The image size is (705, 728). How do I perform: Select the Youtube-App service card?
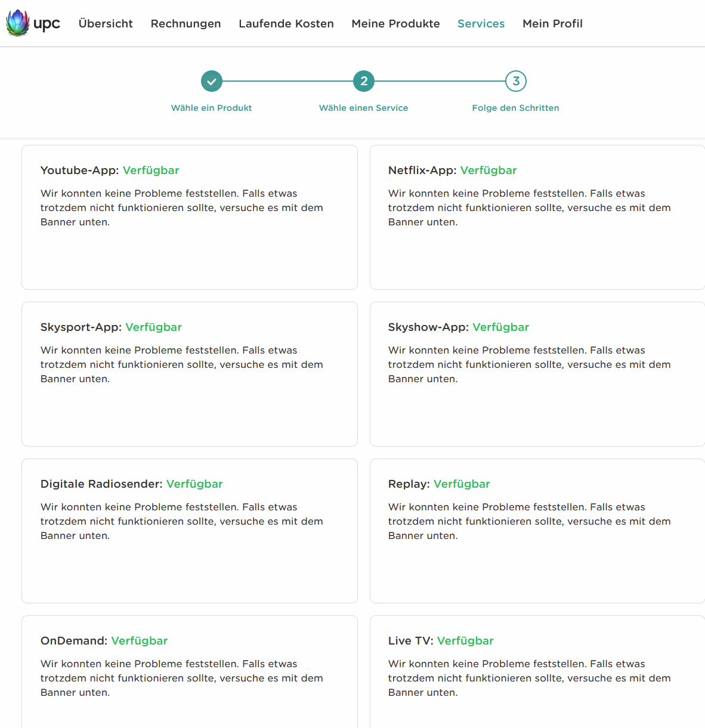click(190, 218)
